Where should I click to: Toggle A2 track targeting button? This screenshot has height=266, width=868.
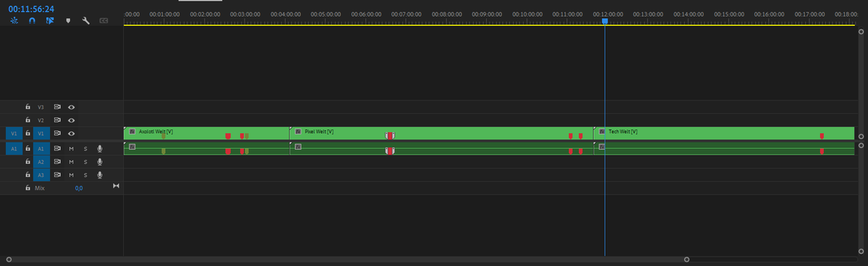41,162
